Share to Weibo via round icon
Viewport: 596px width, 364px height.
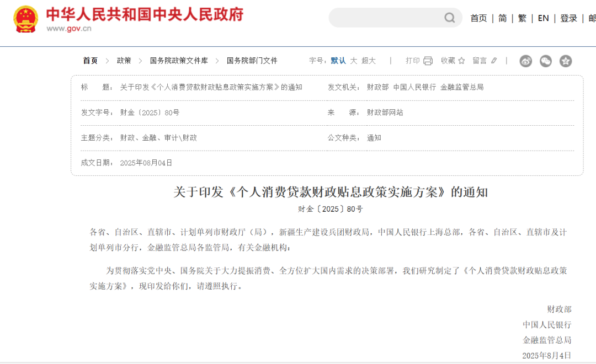coord(526,61)
